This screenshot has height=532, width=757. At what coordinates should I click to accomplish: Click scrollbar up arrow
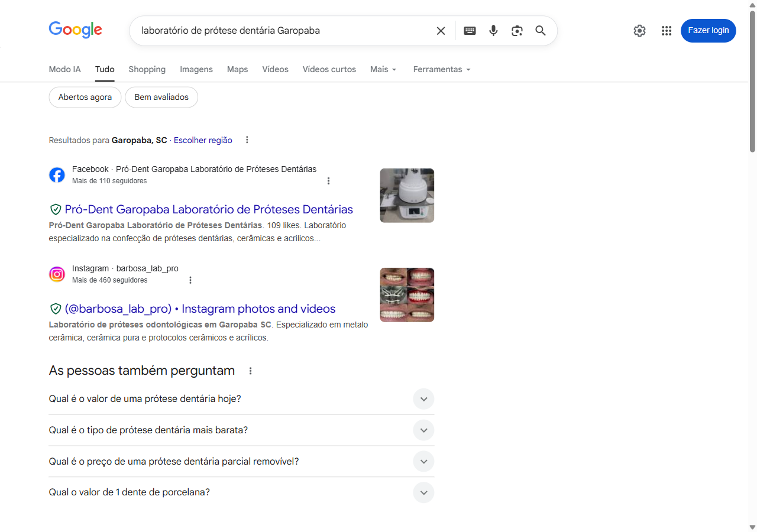coord(752,5)
